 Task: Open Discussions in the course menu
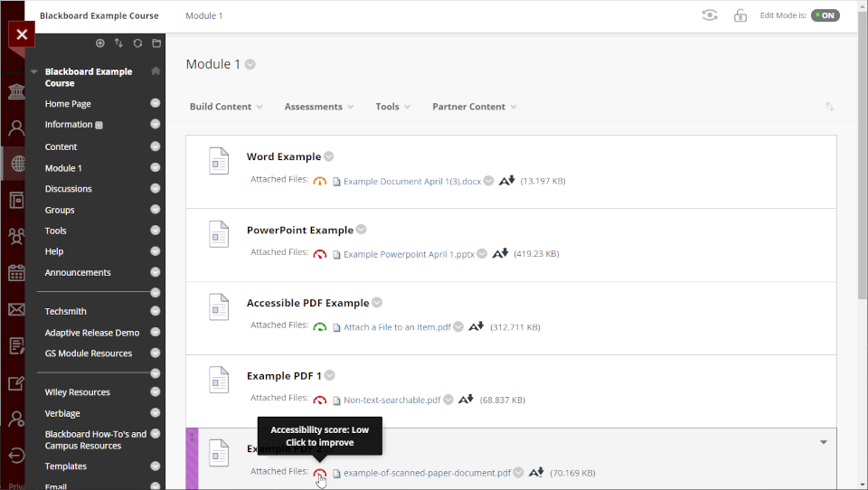click(69, 189)
